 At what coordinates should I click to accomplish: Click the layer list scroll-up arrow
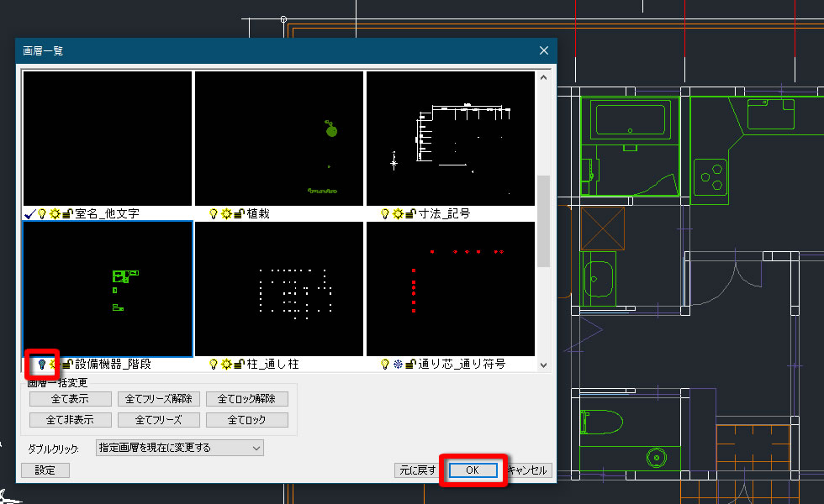coord(543,77)
